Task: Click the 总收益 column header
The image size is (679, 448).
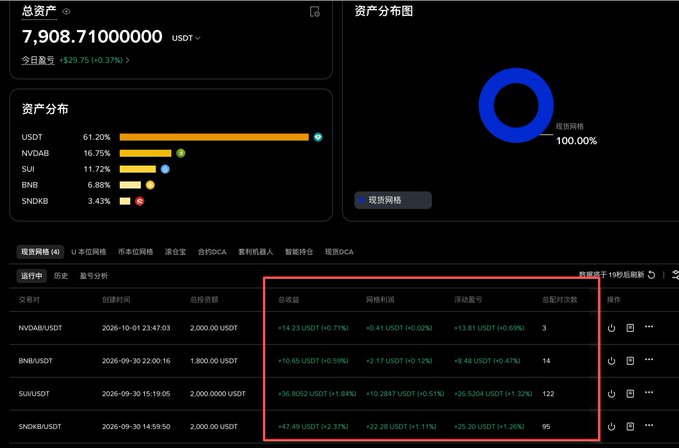Action: coord(288,300)
